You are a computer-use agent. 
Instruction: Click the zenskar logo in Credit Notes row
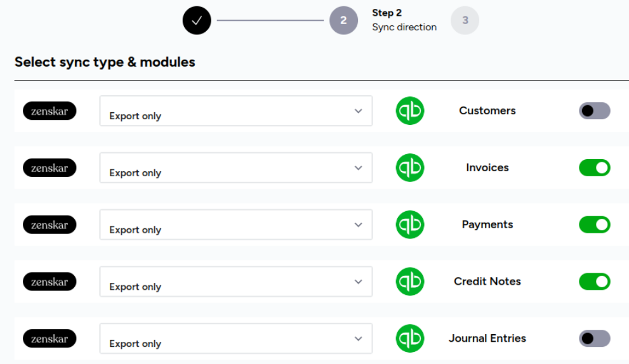point(50,282)
